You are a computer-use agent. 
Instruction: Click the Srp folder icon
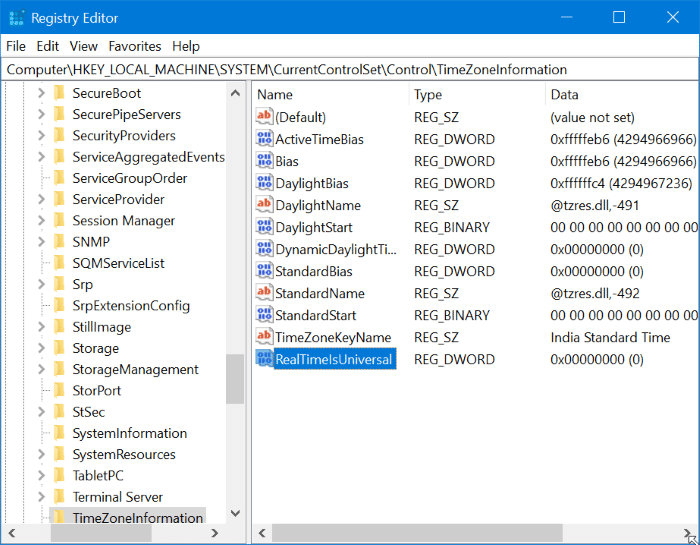click(59, 284)
